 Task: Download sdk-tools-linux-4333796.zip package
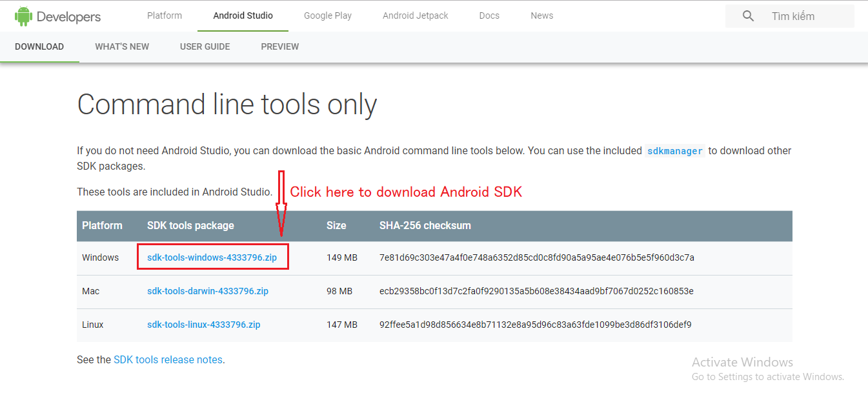[x=204, y=325]
